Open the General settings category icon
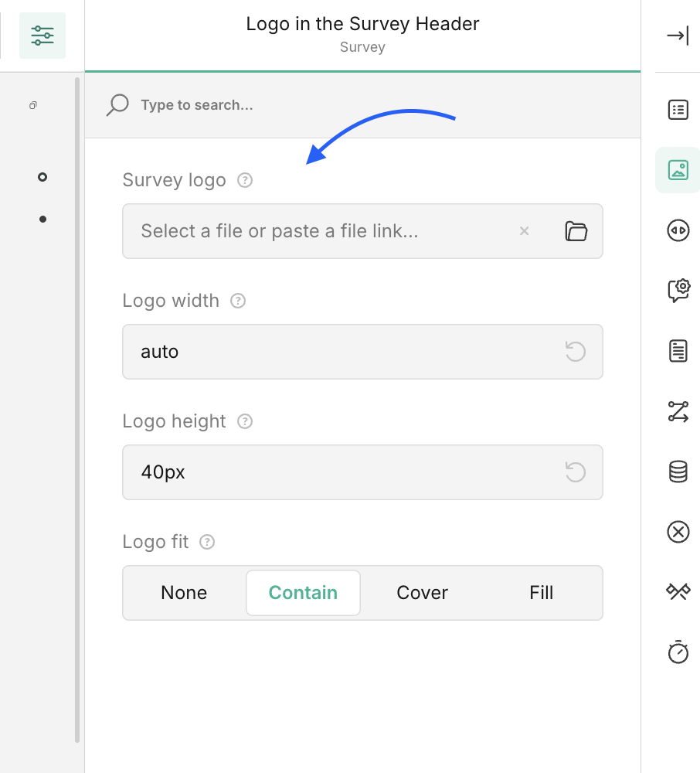Screen dimensions: 700x773 coord(678,110)
